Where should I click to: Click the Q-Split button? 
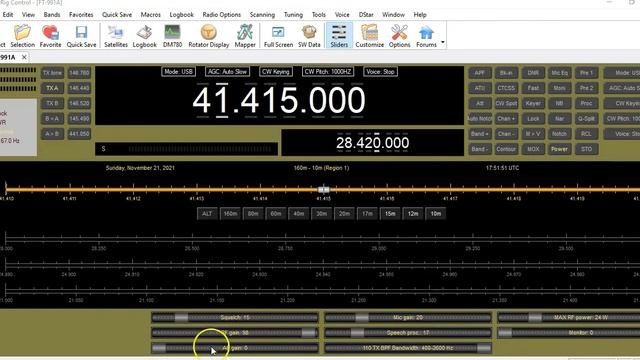(587, 119)
